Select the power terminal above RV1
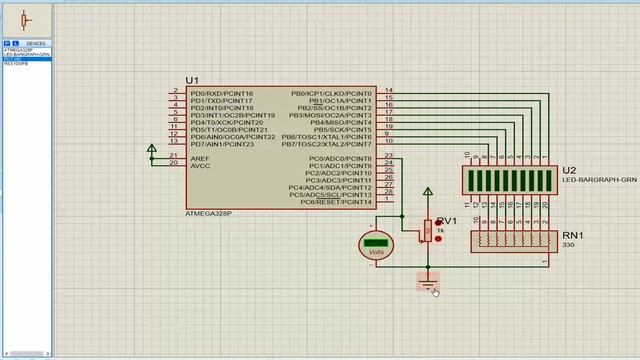Viewport: 640px width, 360px height. (x=428, y=192)
